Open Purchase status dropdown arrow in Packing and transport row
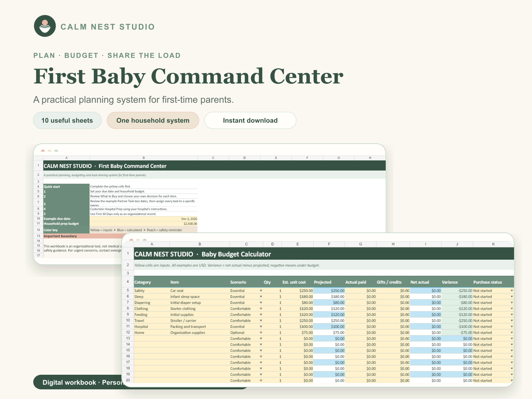Screen dimensions: 532x399 point(512,327)
